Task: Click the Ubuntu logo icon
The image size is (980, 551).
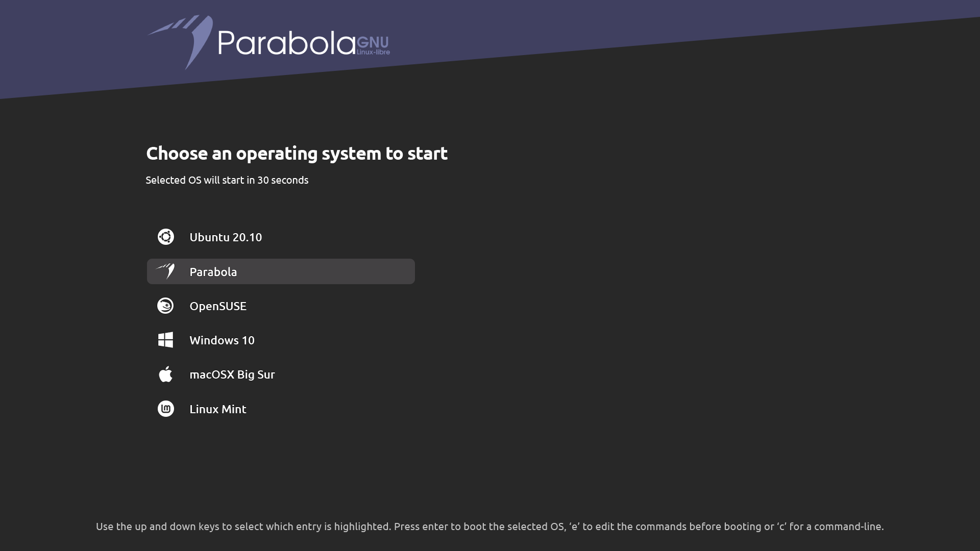Action: [165, 237]
